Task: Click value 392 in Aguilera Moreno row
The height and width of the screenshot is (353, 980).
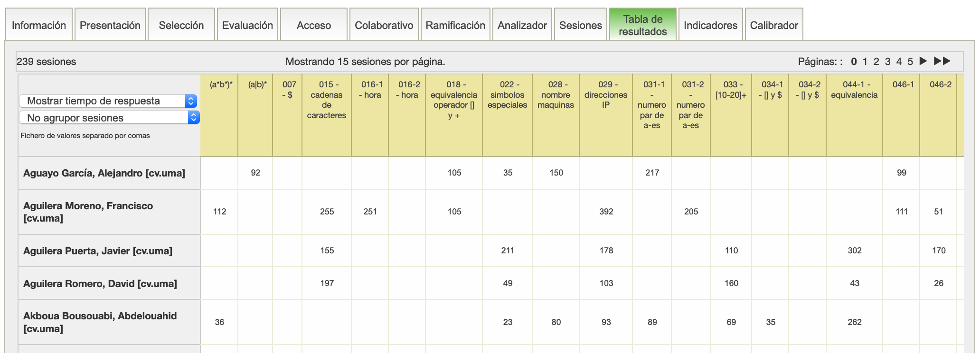Action: (606, 212)
